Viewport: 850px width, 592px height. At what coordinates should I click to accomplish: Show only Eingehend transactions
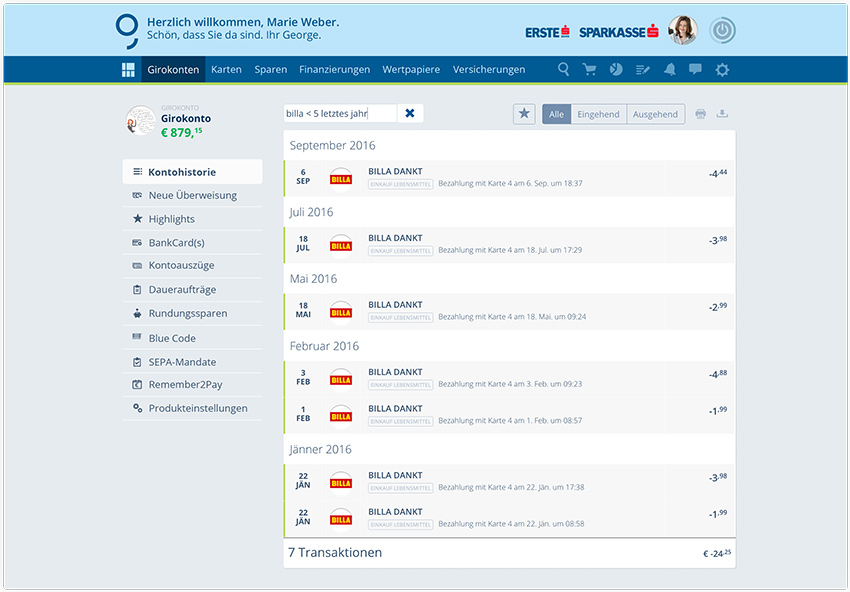[x=599, y=114]
